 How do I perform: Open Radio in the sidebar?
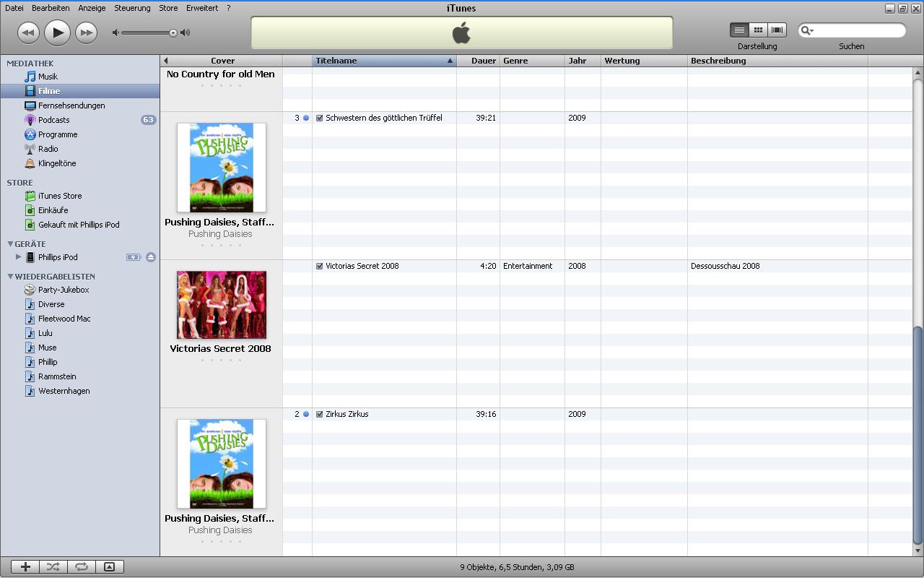[79, 149]
